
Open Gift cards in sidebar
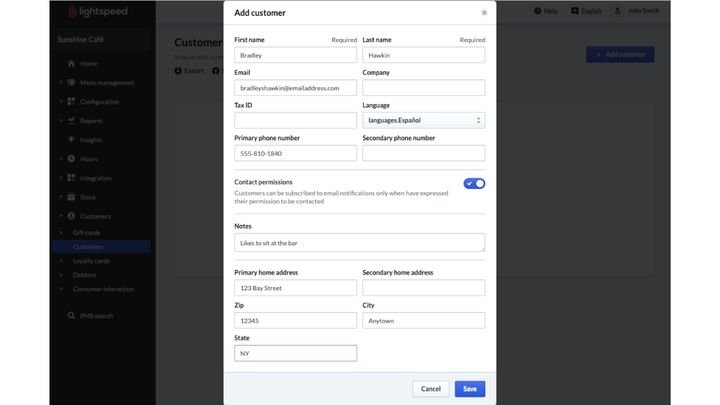click(86, 233)
